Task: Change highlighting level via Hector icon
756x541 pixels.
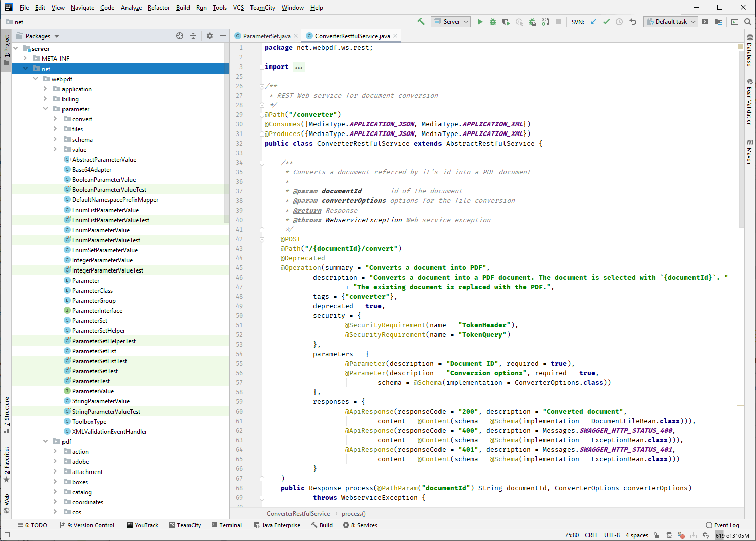Action: coord(668,535)
